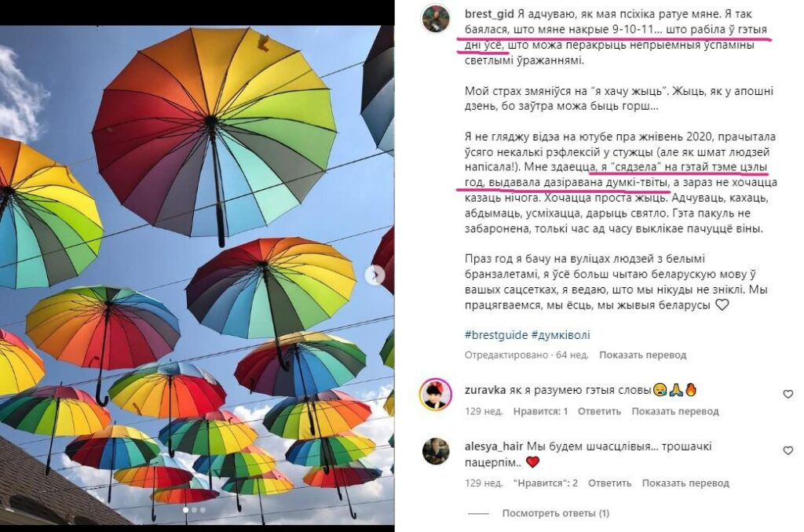Expand replies via Посмотреть ответы (1)

555,513
